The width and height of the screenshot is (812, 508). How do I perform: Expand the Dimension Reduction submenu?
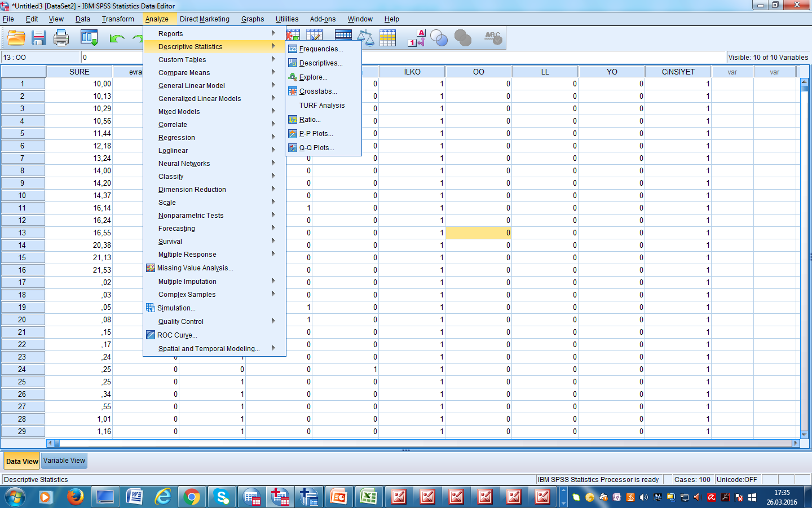click(214, 190)
